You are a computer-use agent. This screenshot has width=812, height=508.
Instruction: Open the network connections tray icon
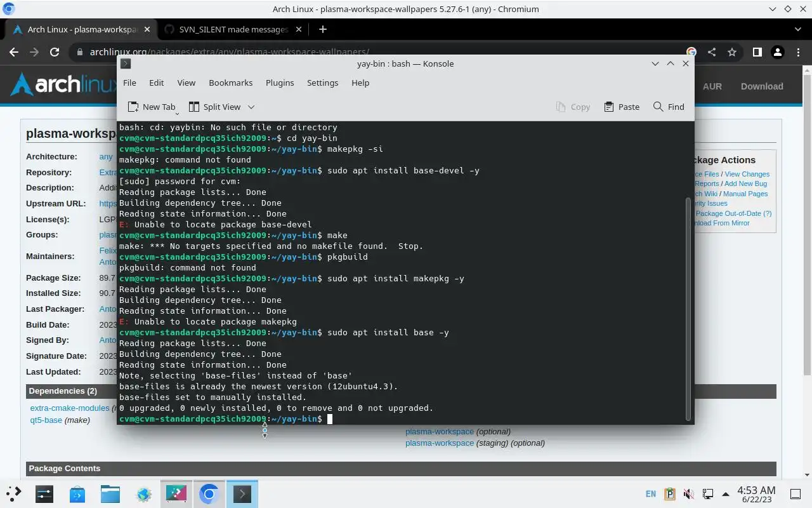pyautogui.click(x=707, y=494)
